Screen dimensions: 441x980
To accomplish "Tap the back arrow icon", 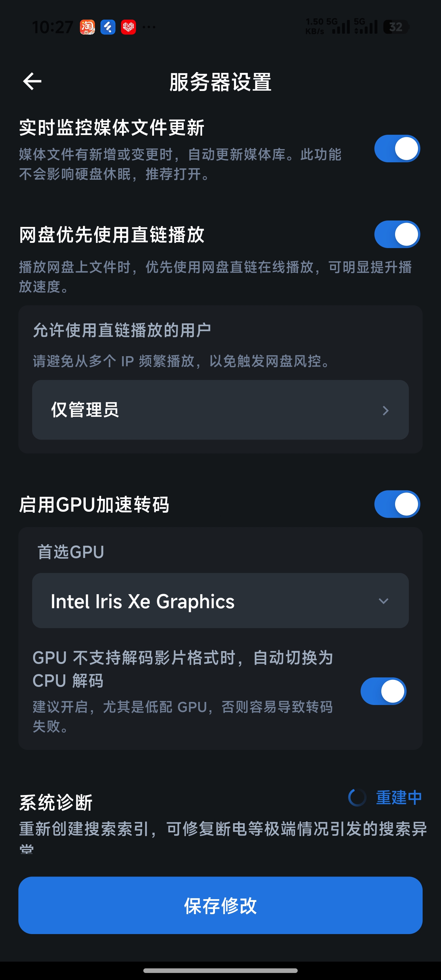I will pyautogui.click(x=32, y=81).
